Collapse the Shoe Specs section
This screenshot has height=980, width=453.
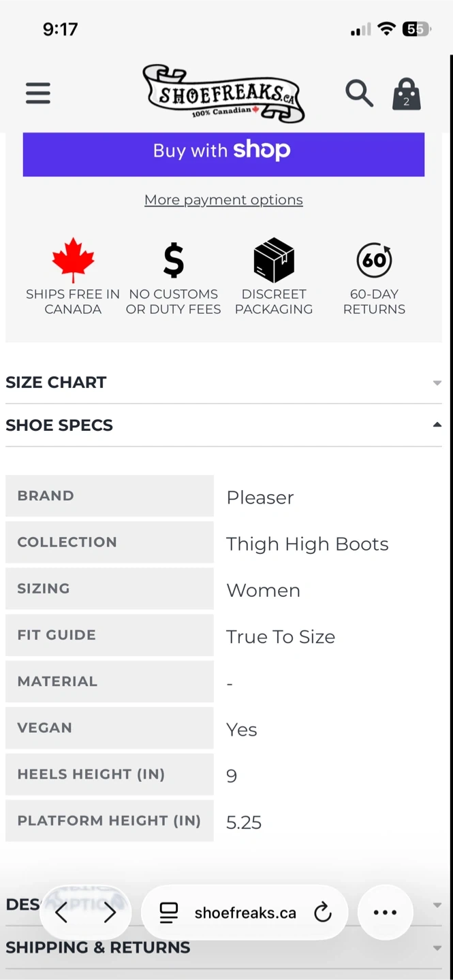pos(437,425)
